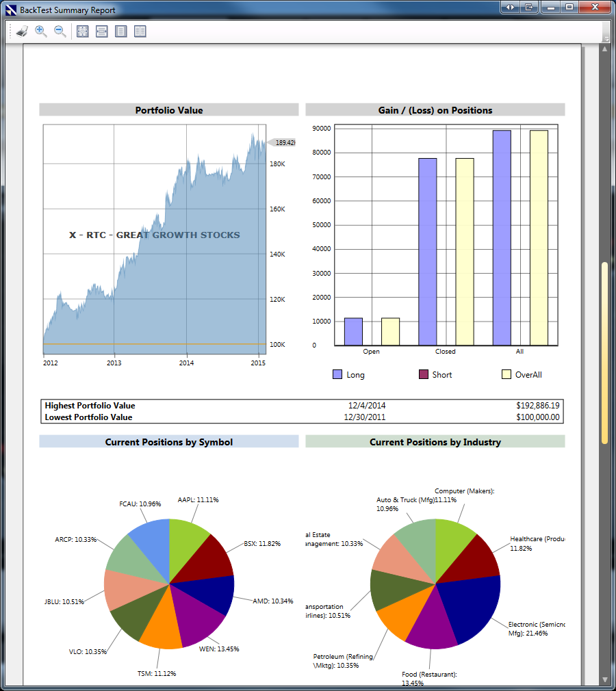Switch to two-page view

pyautogui.click(x=140, y=31)
